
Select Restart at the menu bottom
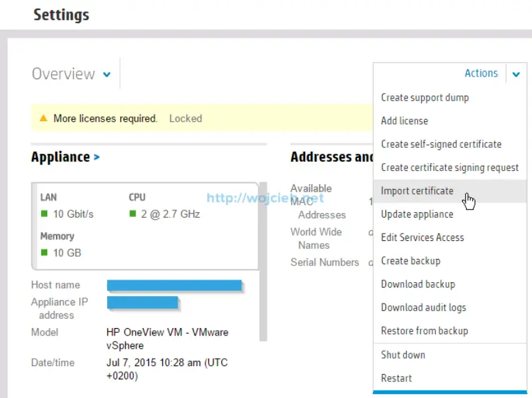396,378
